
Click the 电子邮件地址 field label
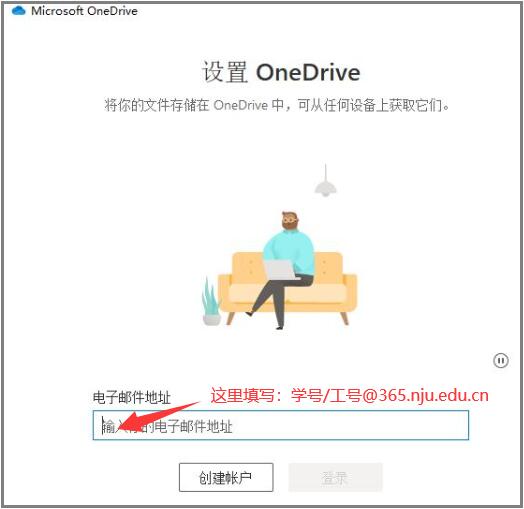click(x=132, y=397)
